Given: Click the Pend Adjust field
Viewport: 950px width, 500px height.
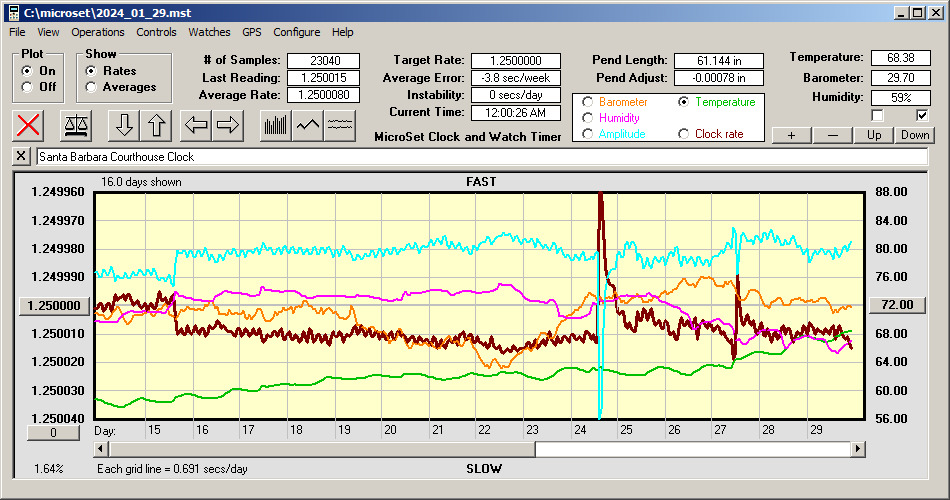Looking at the screenshot, I should tap(719, 78).
